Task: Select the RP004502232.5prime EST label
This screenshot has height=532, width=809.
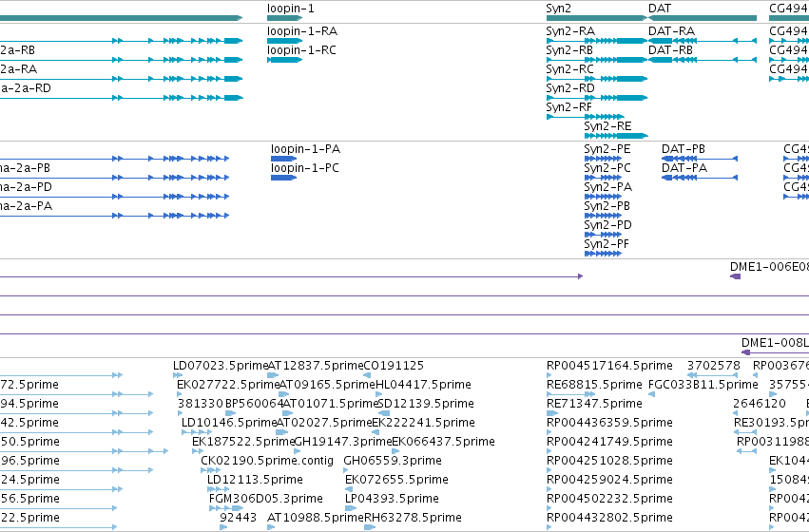Action: (x=610, y=499)
